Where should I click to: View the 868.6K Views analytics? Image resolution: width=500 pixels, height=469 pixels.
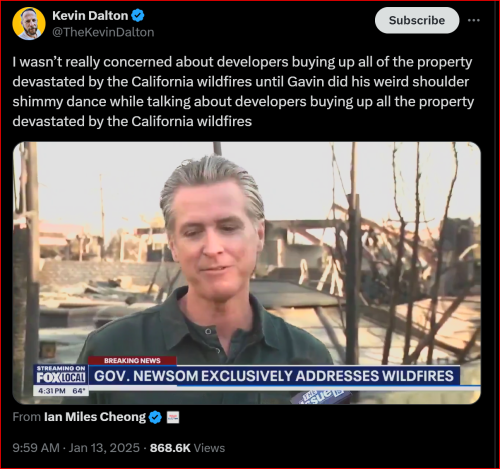click(x=187, y=448)
